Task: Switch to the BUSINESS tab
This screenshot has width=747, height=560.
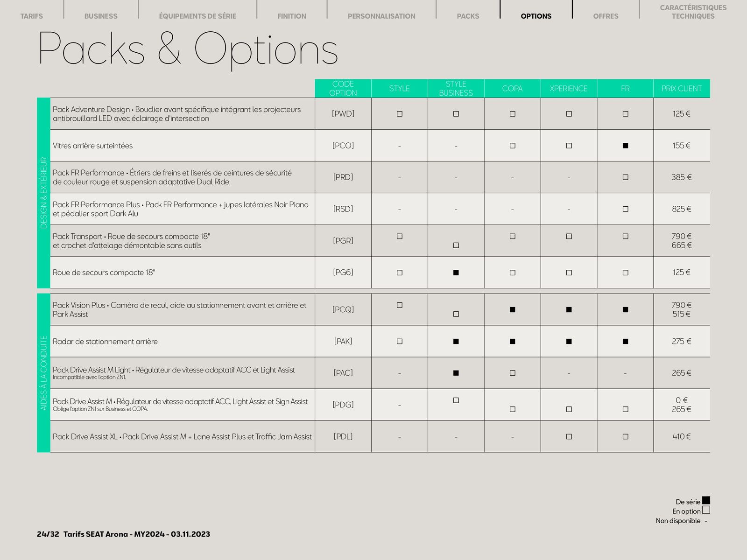Action: (x=101, y=16)
